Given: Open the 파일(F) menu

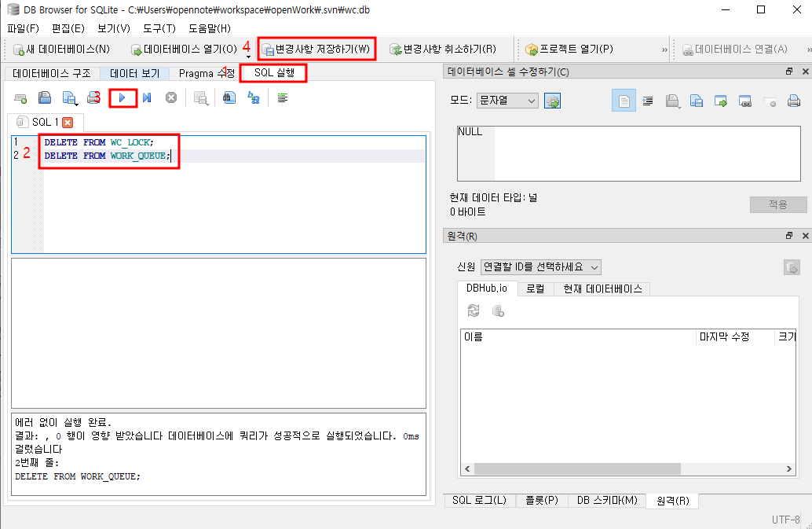Looking at the screenshot, I should click(24, 28).
